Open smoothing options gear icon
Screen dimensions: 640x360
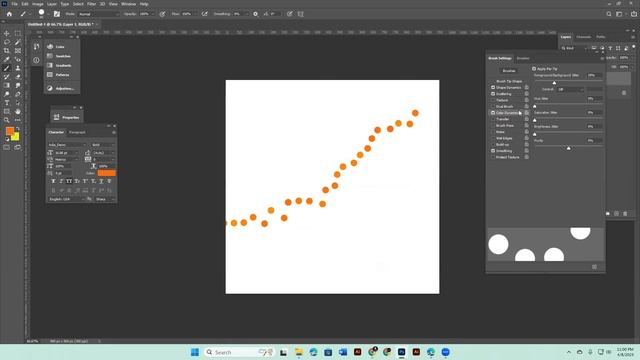pyautogui.click(x=256, y=14)
